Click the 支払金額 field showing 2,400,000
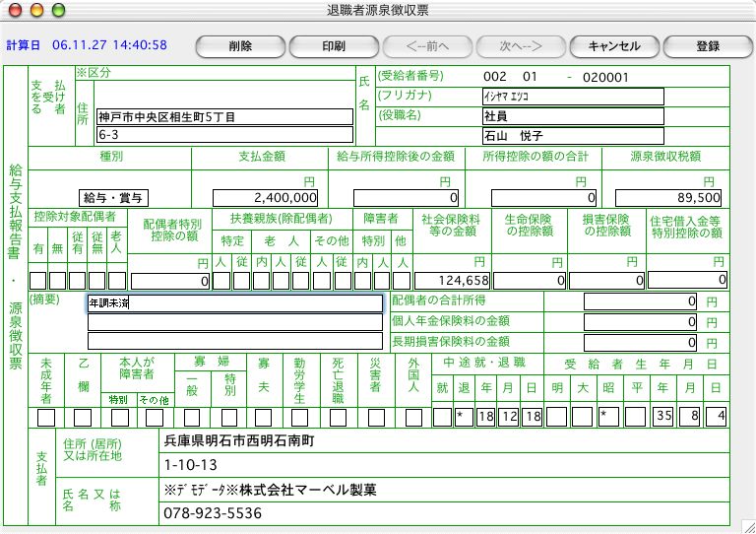756x534 pixels. pos(264,197)
